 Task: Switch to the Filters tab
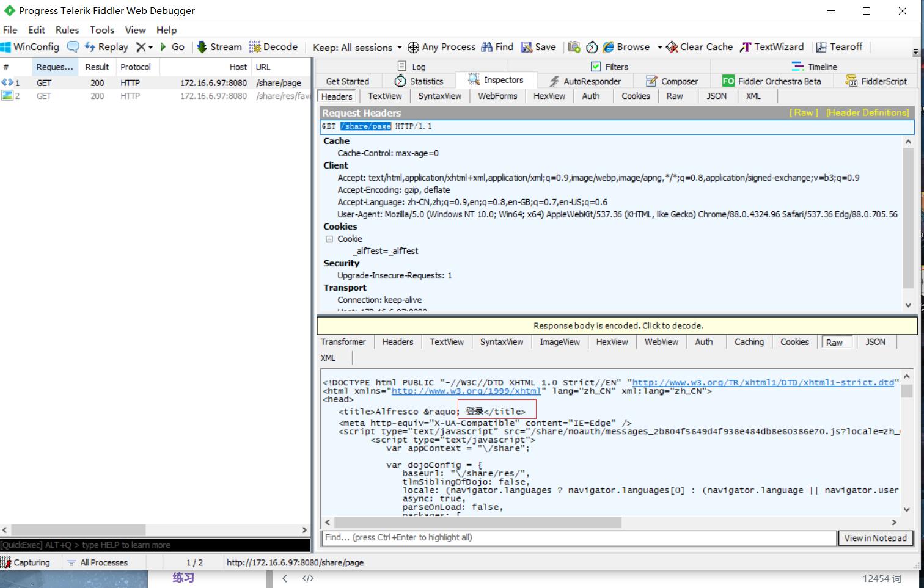(x=610, y=67)
